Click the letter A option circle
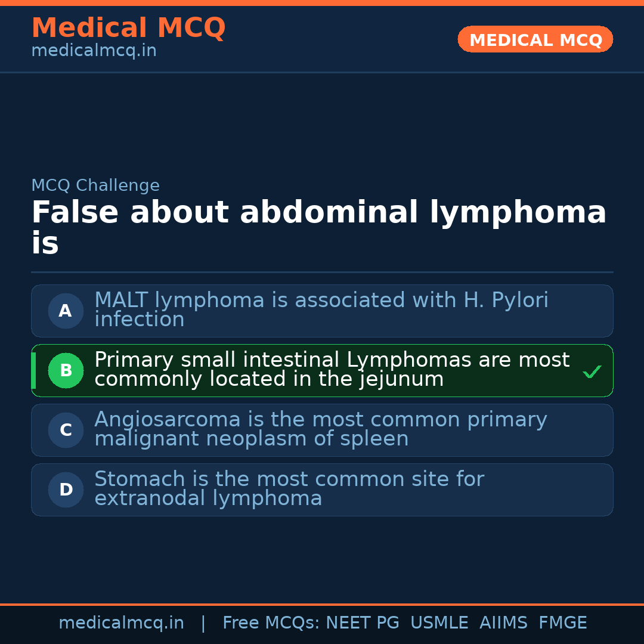The height and width of the screenshot is (644, 644). pos(66,311)
